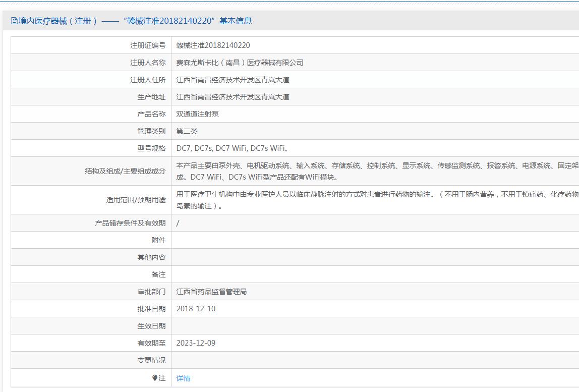579x392 pixels.
Task: Select product name 双通道注射泵
Action: click(197, 114)
